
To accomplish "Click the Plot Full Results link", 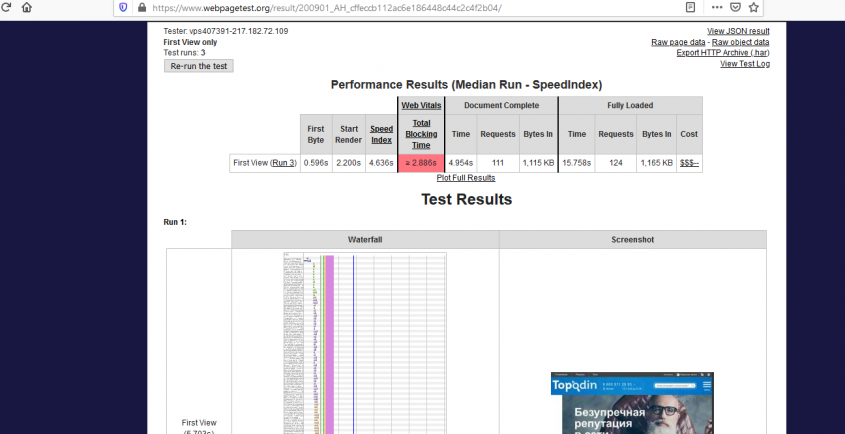I will point(466,177).
